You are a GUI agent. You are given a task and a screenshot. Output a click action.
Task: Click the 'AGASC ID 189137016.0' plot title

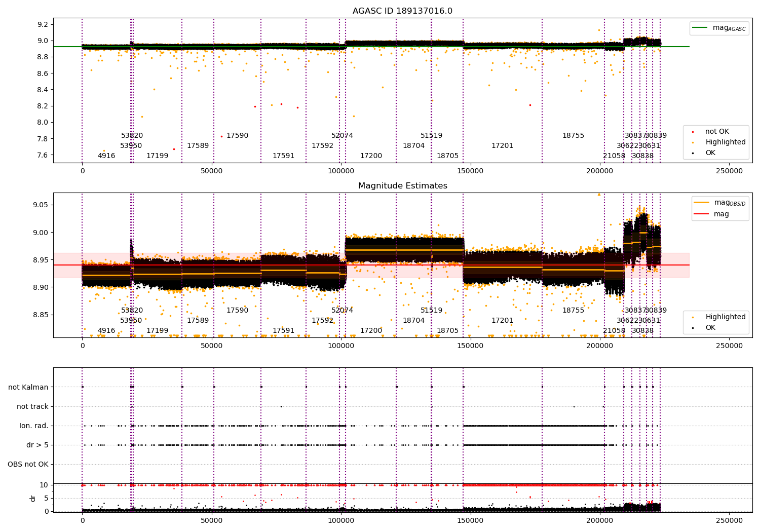pyautogui.click(x=402, y=11)
